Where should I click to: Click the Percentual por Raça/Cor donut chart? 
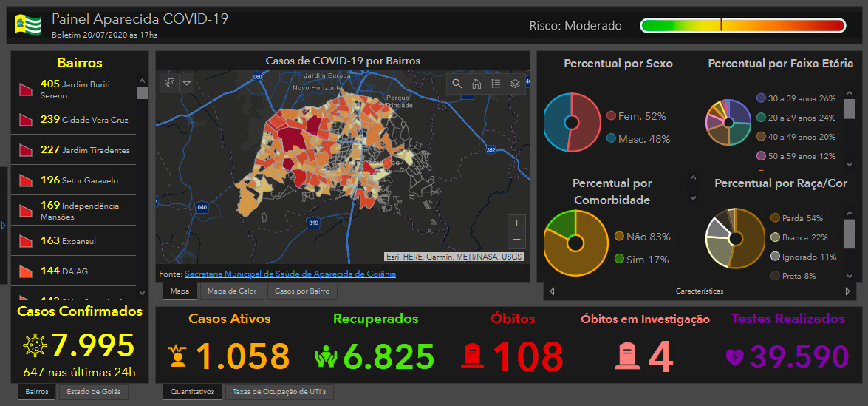(735, 238)
